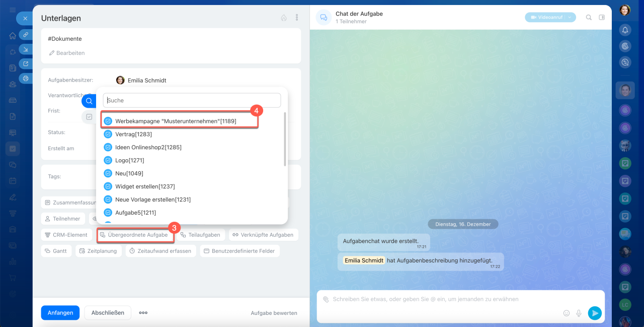Click the #Dokumente description text
This screenshot has height=327, width=644.
[x=64, y=39]
